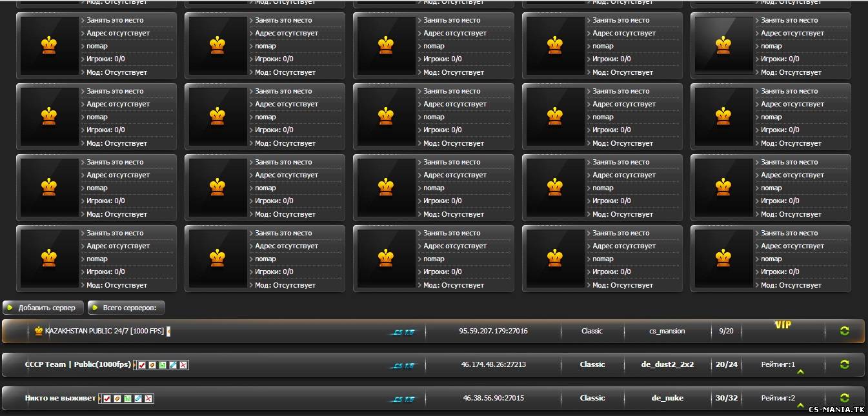Viewport: 868px width, 416px height.
Task: Select the address 46.174.48.26:27213
Action: point(493,364)
